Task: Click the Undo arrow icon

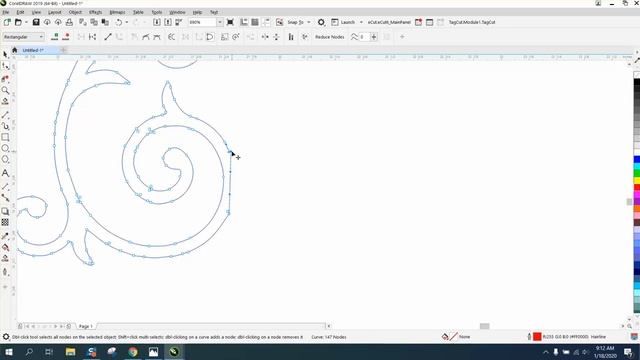Action: (x=119, y=22)
